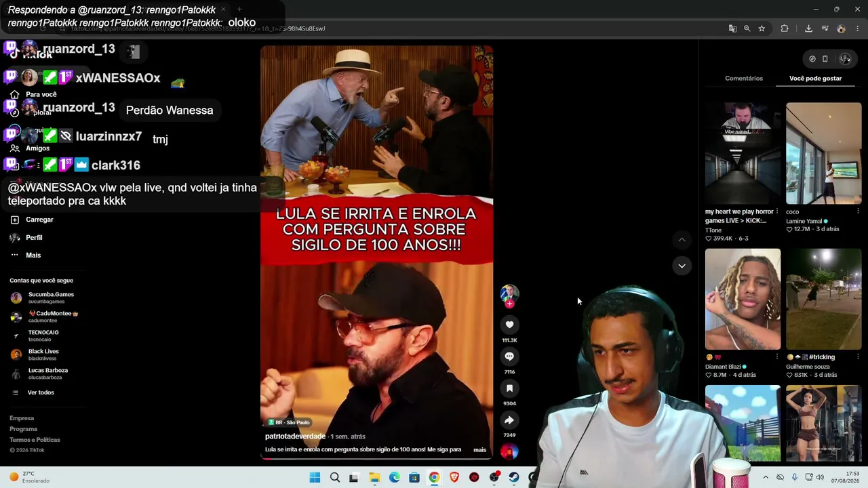868x488 pixels.
Task: Open the Diamant Blazi video thumbnail
Action: click(743, 299)
